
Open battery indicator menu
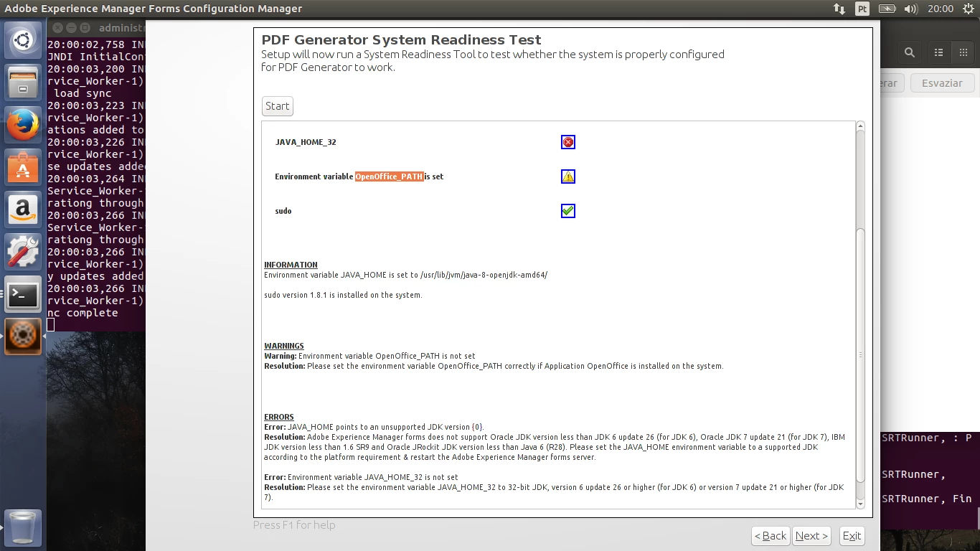point(887,9)
